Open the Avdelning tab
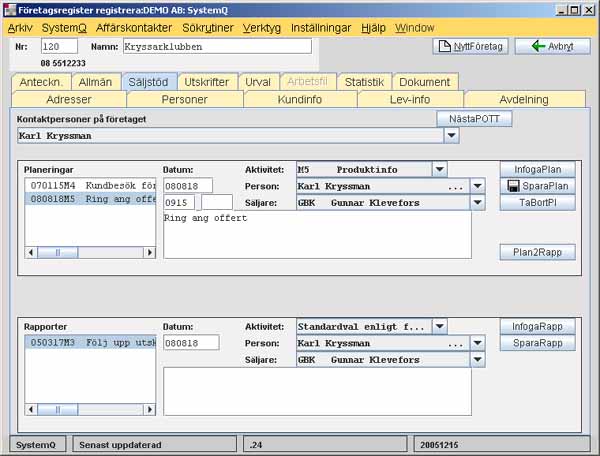 coord(524,99)
